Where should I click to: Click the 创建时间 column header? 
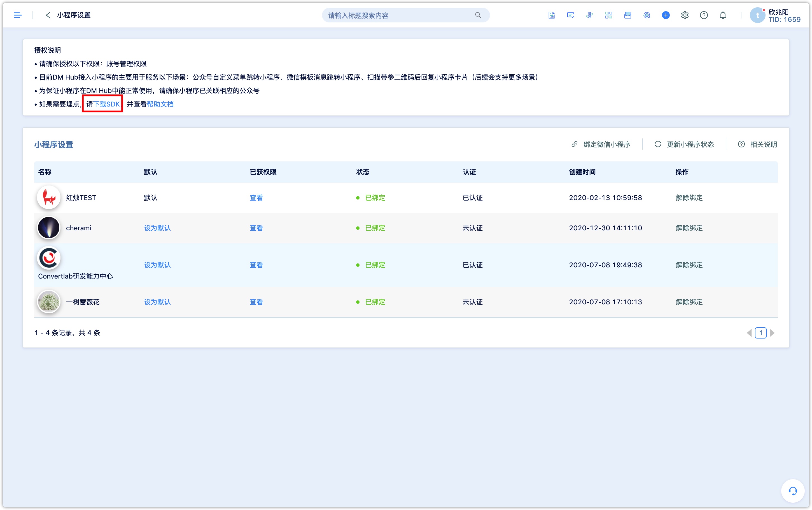click(582, 172)
